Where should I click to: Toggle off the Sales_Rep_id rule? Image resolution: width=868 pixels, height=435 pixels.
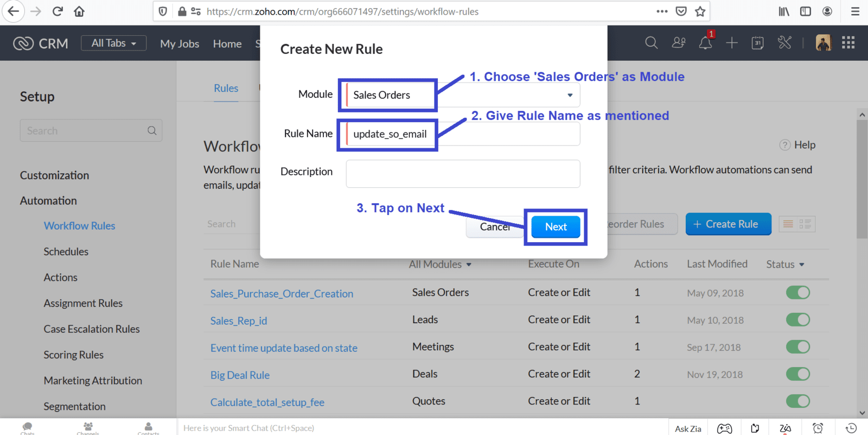tap(798, 320)
